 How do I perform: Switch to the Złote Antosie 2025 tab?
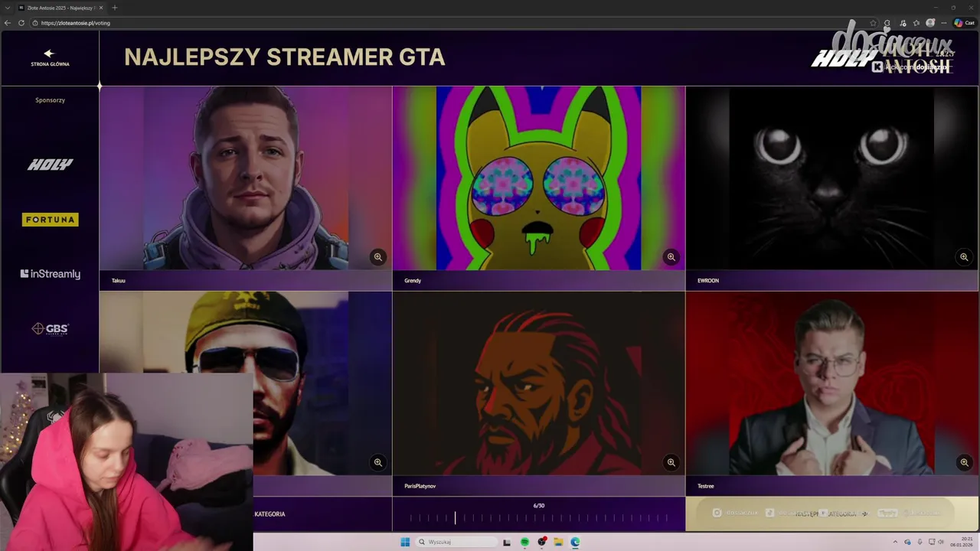61,8
